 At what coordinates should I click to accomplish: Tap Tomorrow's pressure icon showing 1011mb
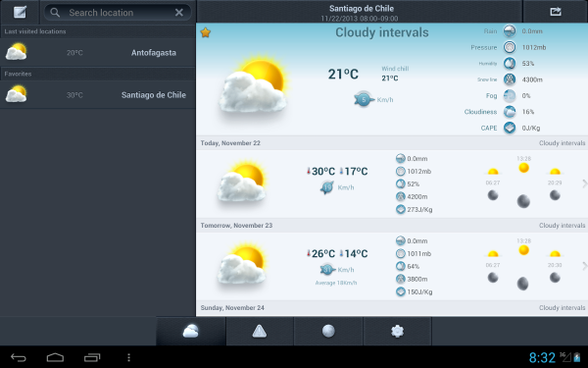(401, 254)
